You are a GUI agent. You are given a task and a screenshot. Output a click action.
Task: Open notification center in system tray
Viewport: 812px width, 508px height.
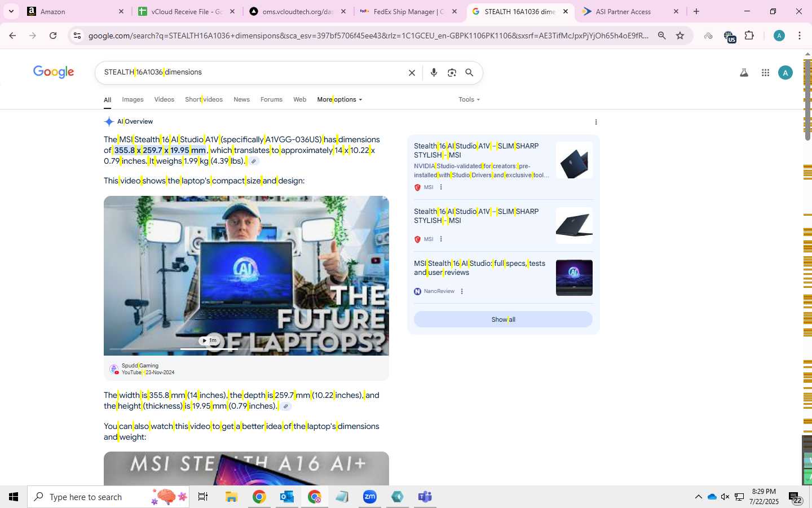(795, 497)
